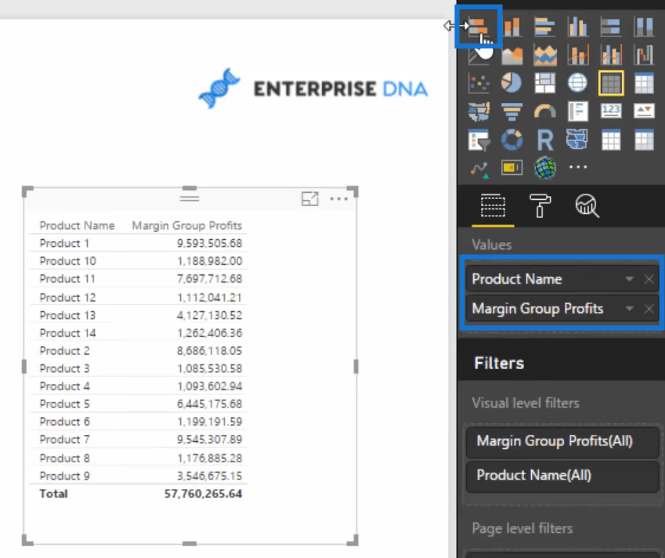Select the R script visual
665x558 pixels.
(x=545, y=140)
